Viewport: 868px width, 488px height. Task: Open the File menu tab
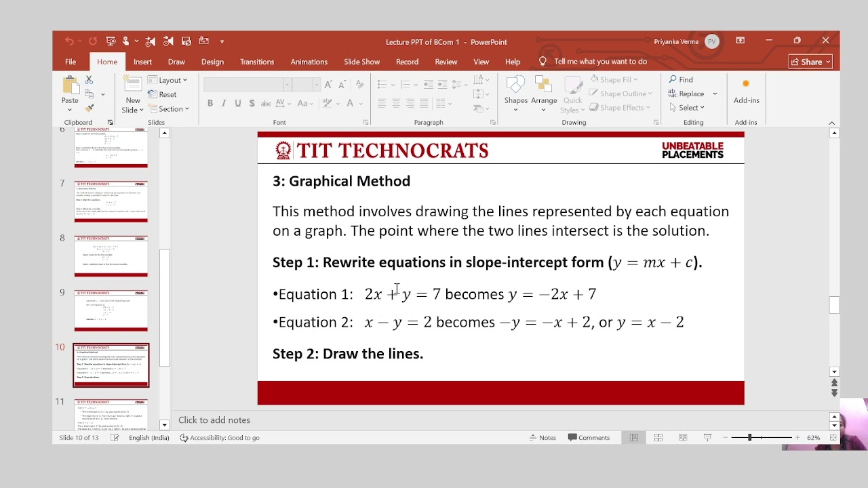point(71,62)
